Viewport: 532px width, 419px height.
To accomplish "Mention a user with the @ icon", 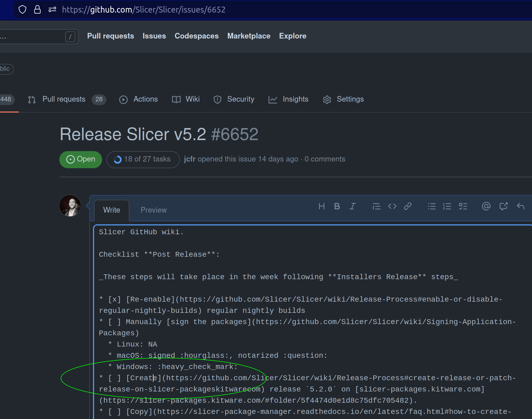I will (x=486, y=206).
